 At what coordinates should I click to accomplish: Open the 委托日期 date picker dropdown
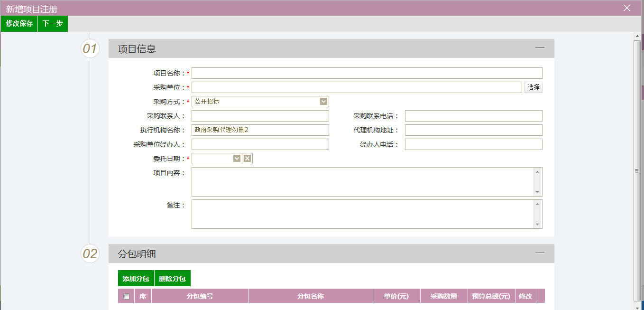point(237,159)
